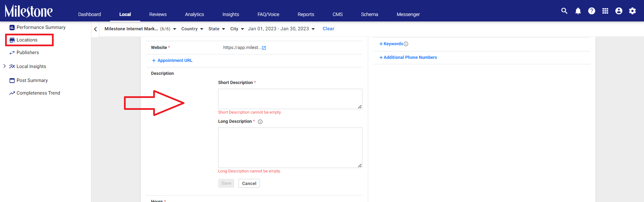Open the user account icon

619,11
